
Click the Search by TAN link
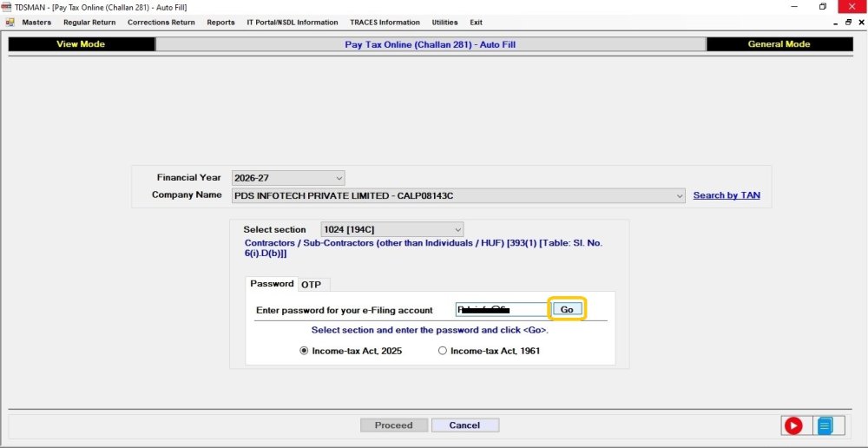click(727, 195)
